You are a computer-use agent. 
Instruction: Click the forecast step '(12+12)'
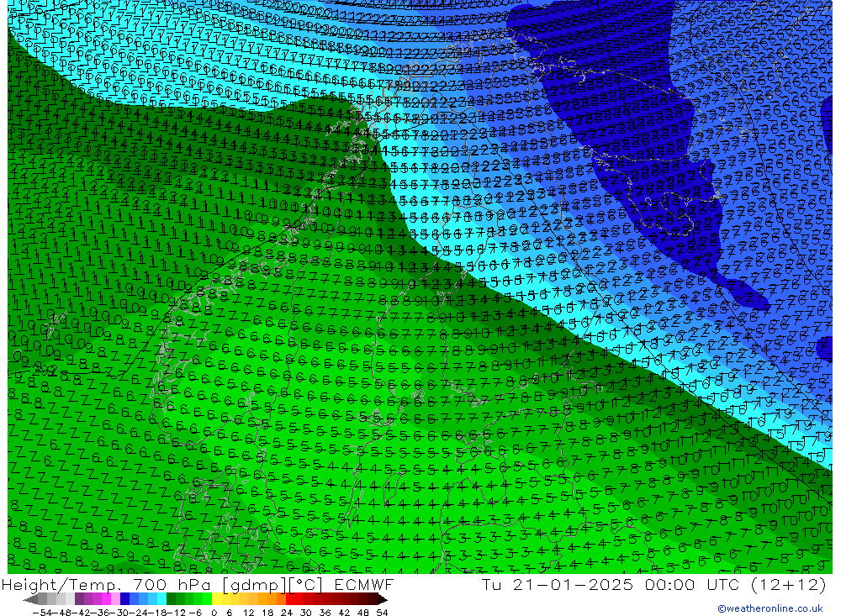[x=789, y=585]
